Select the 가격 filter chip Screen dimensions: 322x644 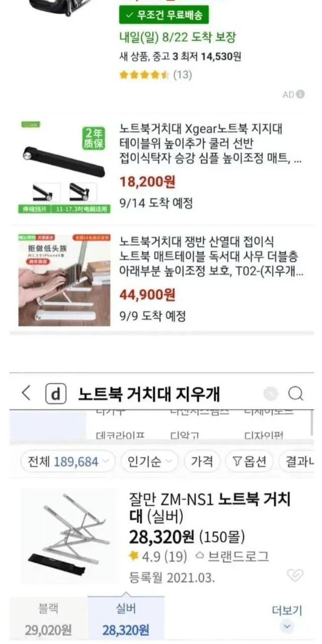click(x=202, y=461)
